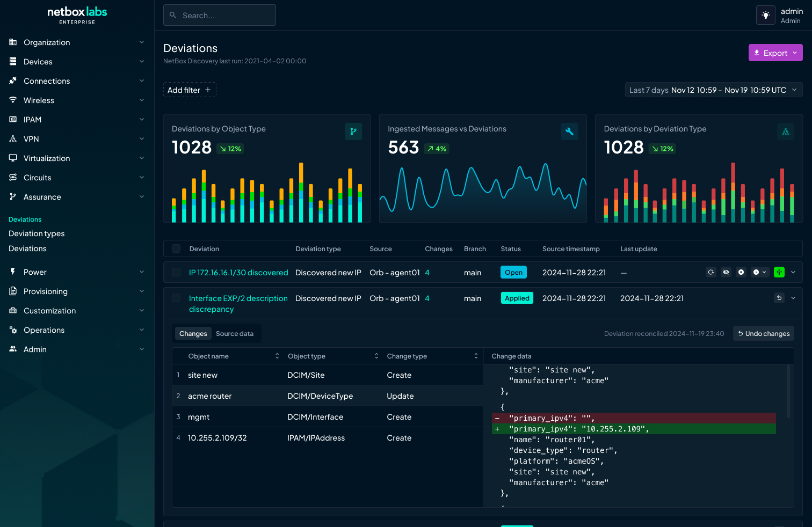The image size is (812, 527).
Task: Expand the IP 172.16.16.1/30 discovered row chevron
Action: click(793, 273)
